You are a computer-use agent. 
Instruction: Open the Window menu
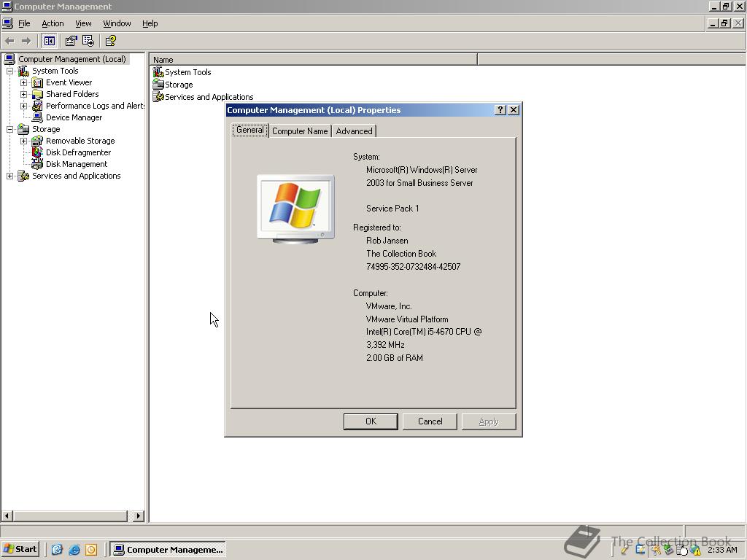117,23
